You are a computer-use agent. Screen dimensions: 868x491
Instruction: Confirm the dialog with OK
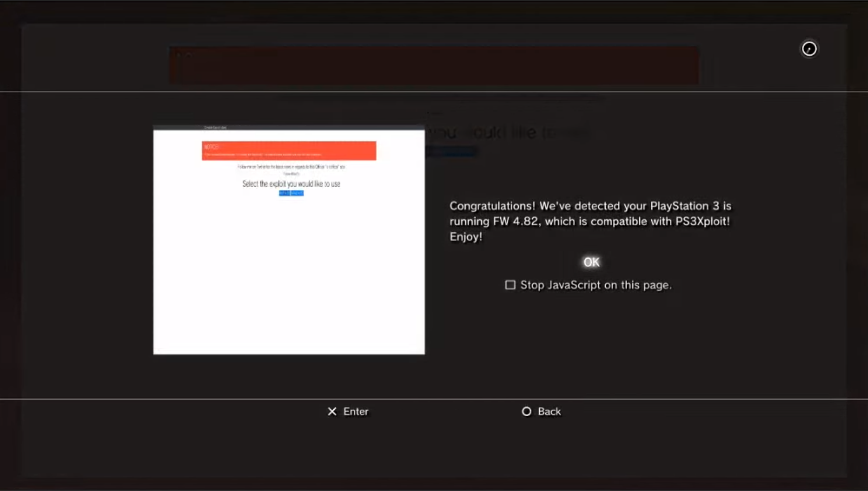591,262
